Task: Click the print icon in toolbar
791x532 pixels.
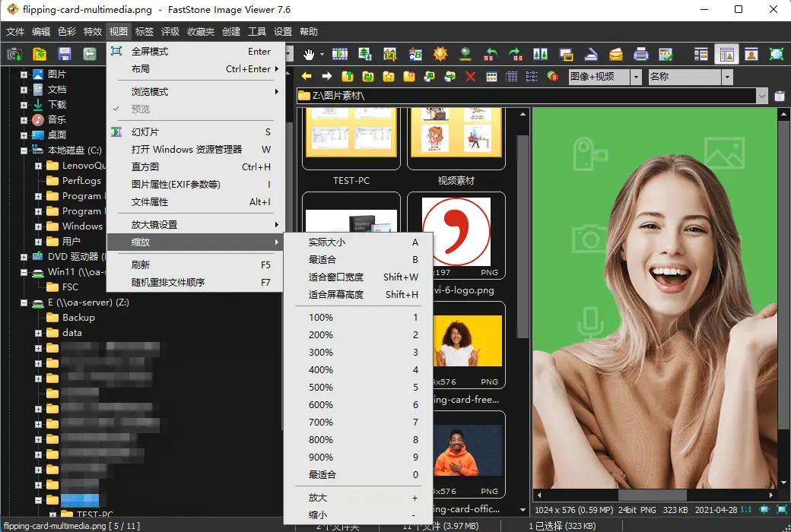Action: pos(641,54)
